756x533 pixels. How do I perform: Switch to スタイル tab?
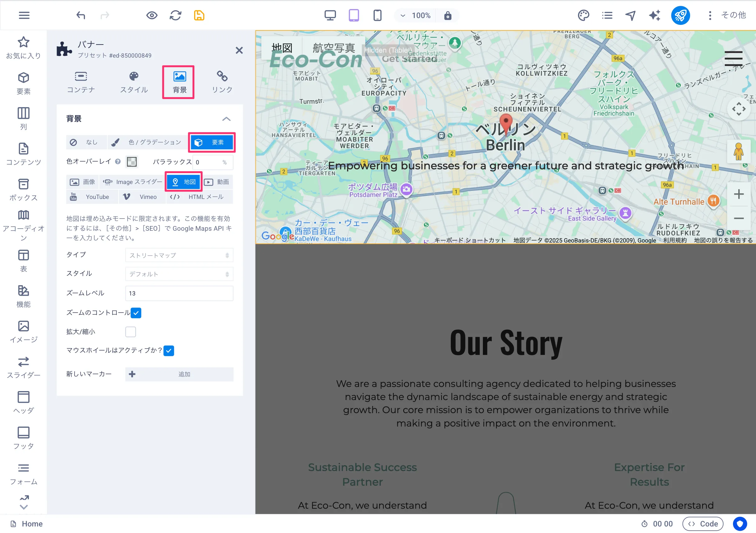point(134,82)
